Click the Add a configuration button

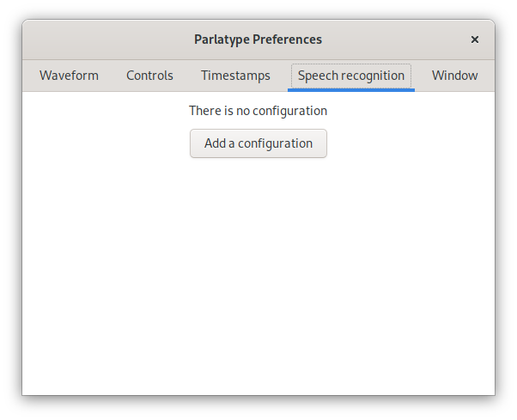258,143
